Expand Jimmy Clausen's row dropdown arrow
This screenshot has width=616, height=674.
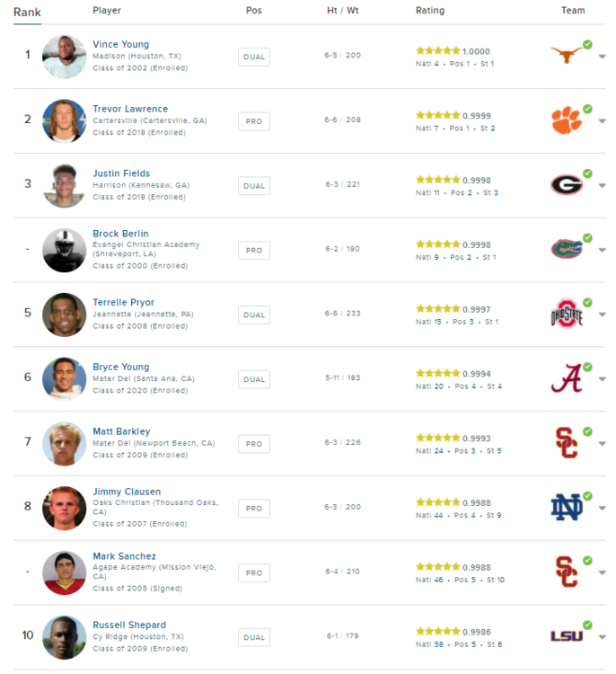[x=603, y=508]
